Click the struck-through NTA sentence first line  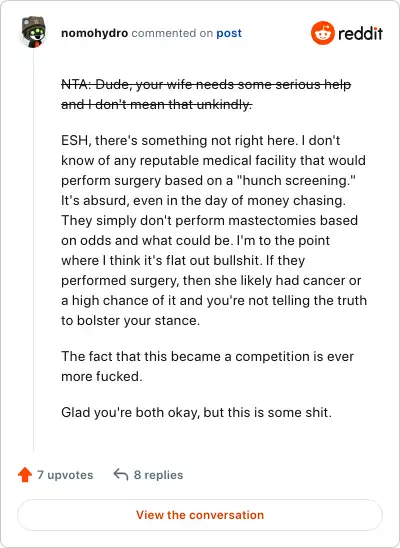(206, 85)
